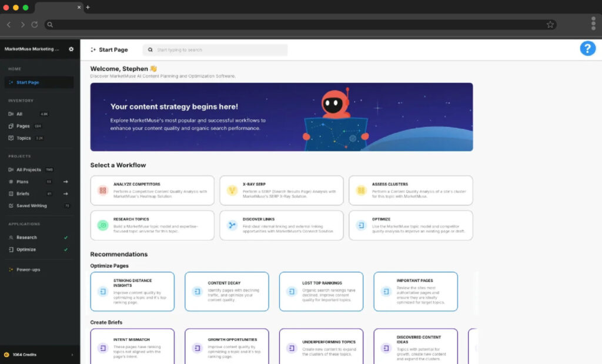Screen dimensions: 602x364
Task: Select Start Page in the sidebar
Action: click(x=39, y=82)
